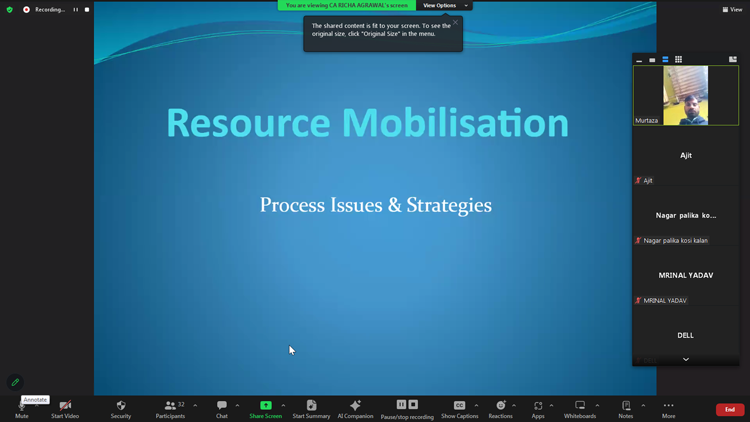The image size is (750, 422).
Task: Expand more participants with down chevron
Action: coord(686,359)
